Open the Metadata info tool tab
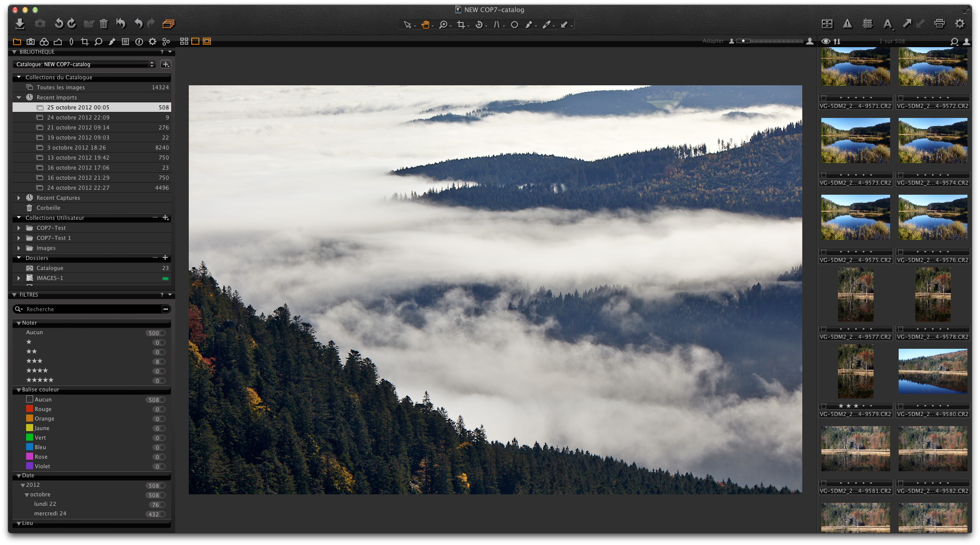Viewport: 980px width, 545px height. coord(139,42)
